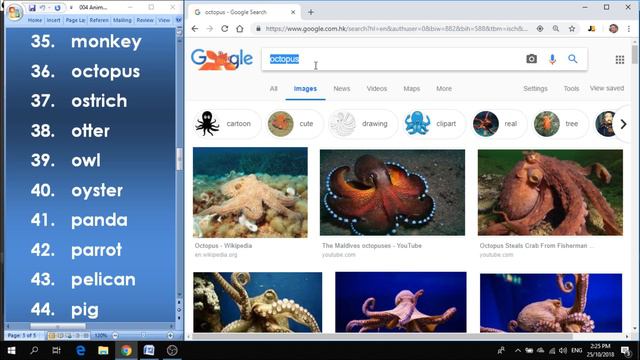
Task: Open Task View on the taskbar
Action: pos(56,350)
